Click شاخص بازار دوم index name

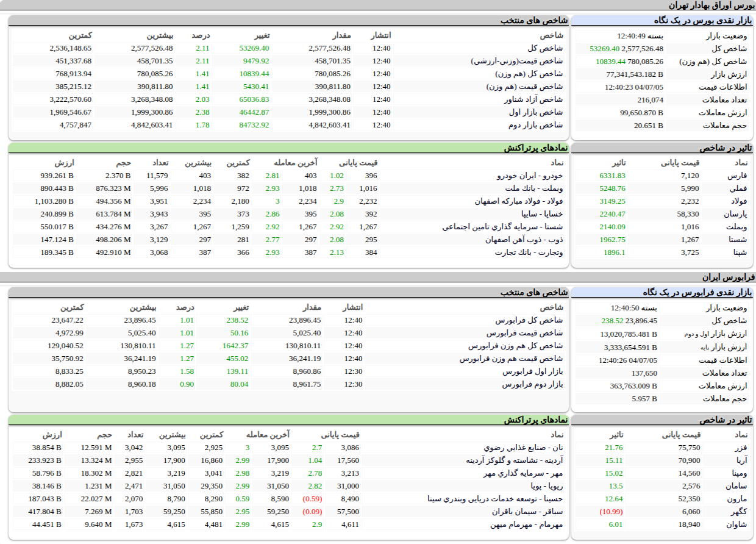coord(536,125)
